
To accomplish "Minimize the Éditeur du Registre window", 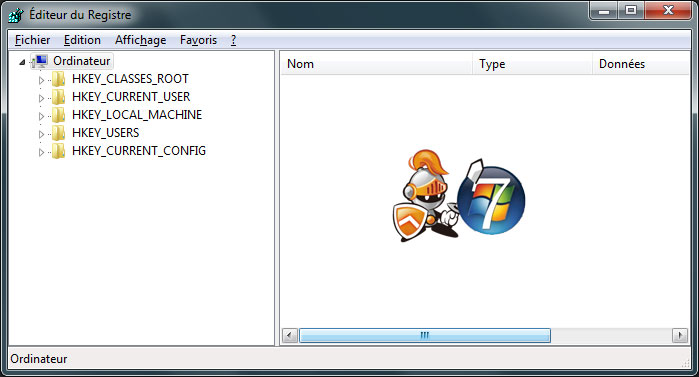I will tap(604, 11).
